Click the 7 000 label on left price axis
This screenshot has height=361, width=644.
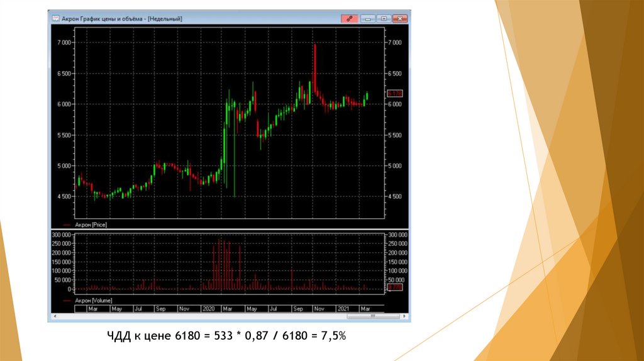64,42
